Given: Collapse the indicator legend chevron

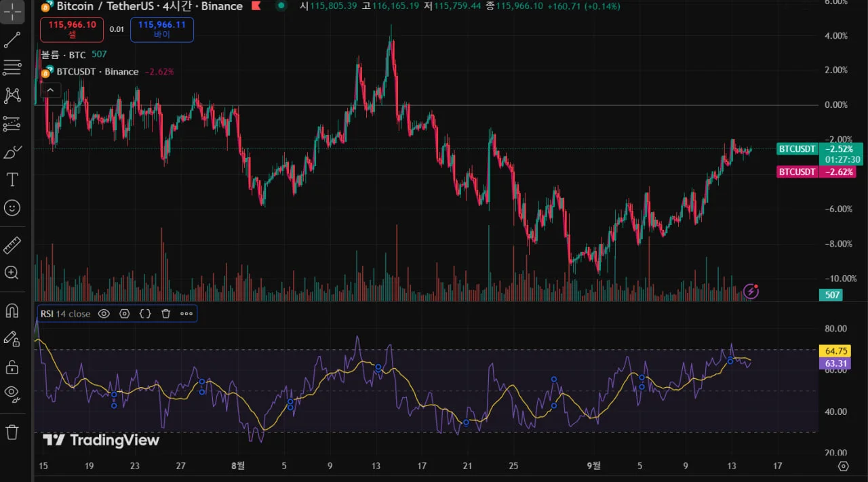Looking at the screenshot, I should click(x=50, y=89).
